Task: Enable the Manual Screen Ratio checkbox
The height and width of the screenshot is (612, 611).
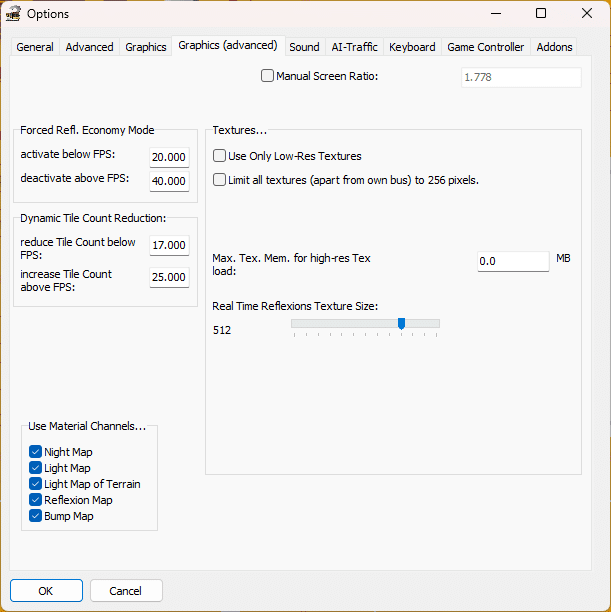Action: click(x=267, y=75)
